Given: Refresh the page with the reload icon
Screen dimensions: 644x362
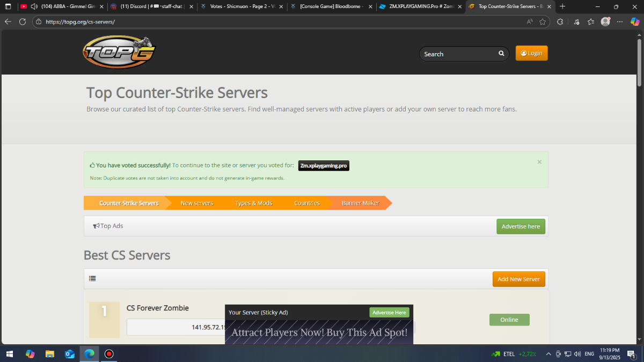Looking at the screenshot, I should click(23, 22).
